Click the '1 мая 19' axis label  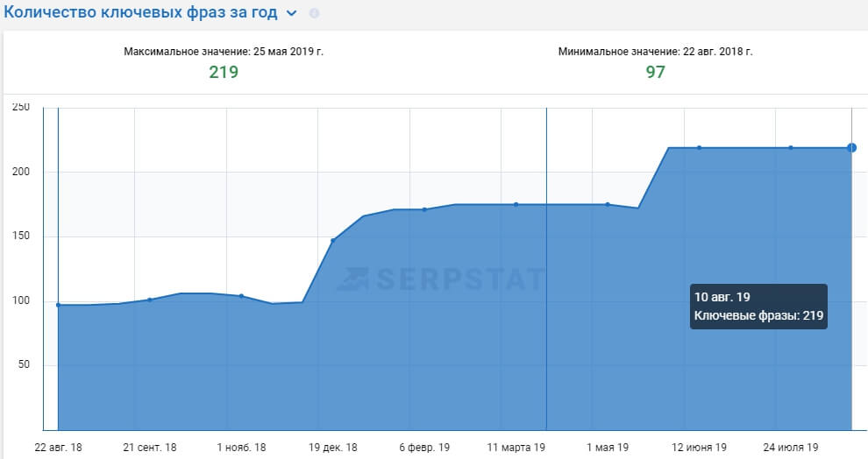pos(608,448)
